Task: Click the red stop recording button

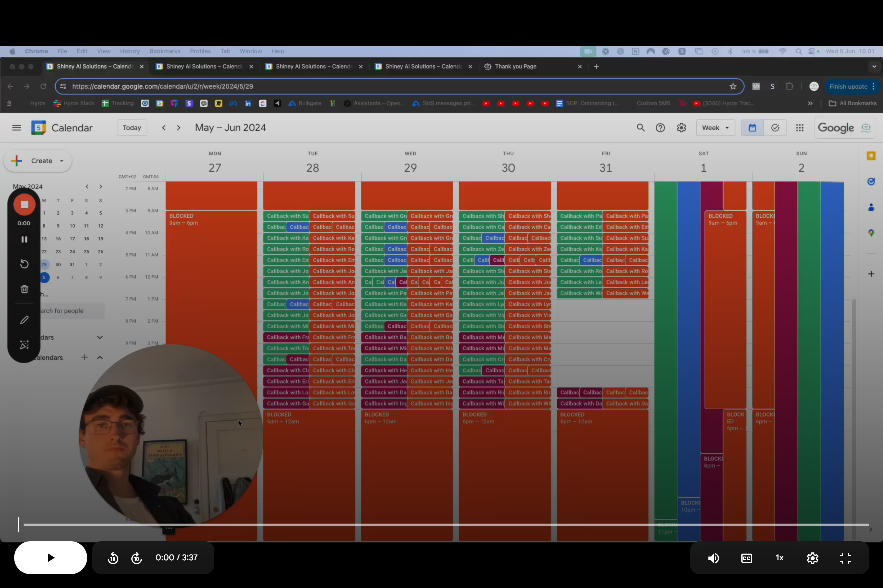Action: click(24, 204)
